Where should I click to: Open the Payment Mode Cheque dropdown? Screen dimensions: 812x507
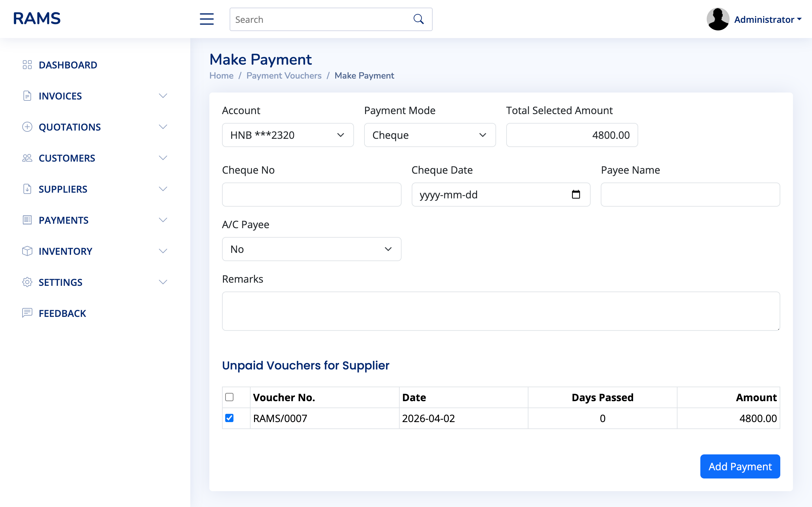[x=429, y=135]
